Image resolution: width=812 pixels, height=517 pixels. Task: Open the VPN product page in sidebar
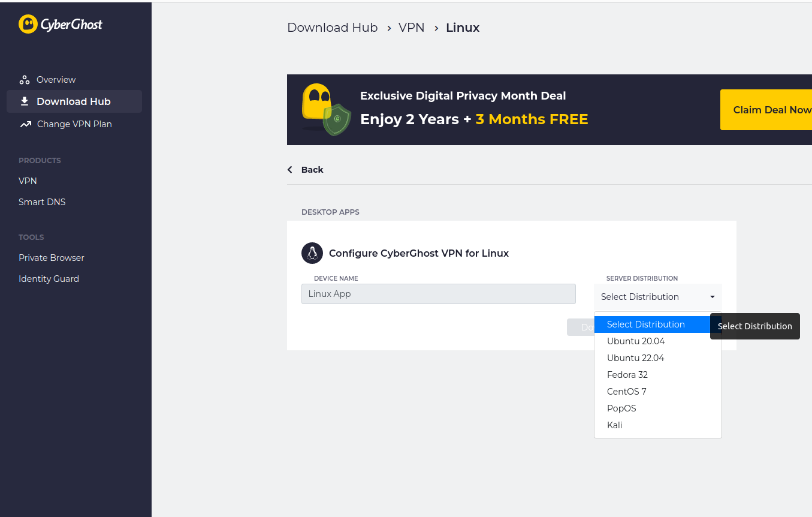[28, 181]
